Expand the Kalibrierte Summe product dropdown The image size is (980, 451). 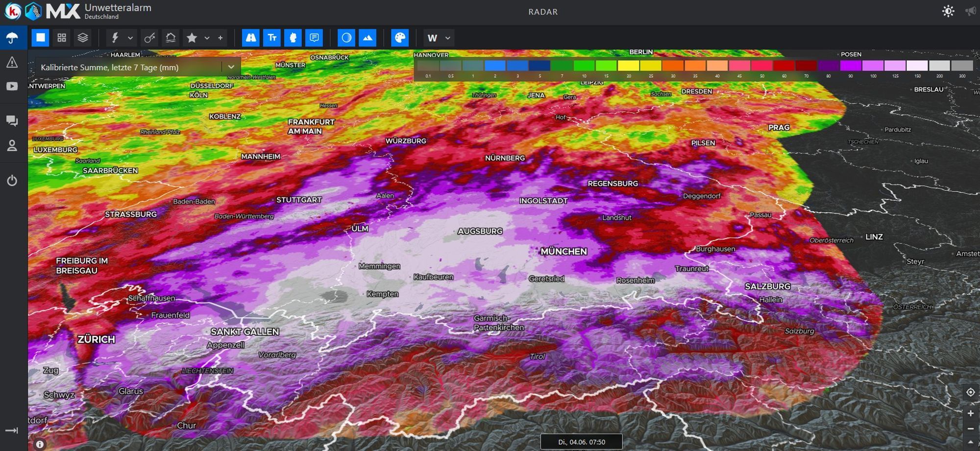(x=231, y=67)
